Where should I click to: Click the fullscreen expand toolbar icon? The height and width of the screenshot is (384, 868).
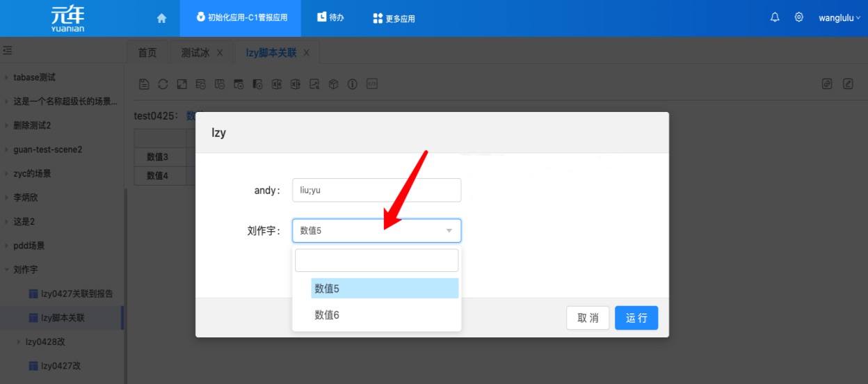tap(182, 84)
